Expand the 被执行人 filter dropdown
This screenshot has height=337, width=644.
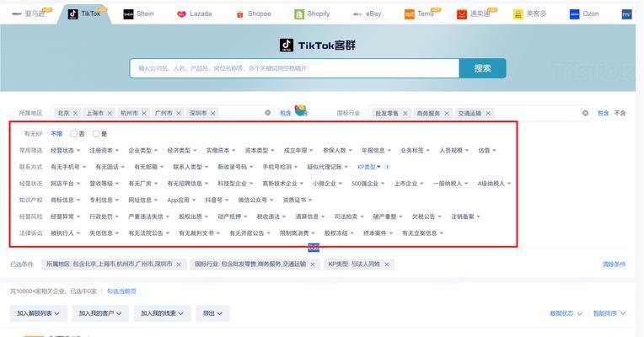[65, 233]
